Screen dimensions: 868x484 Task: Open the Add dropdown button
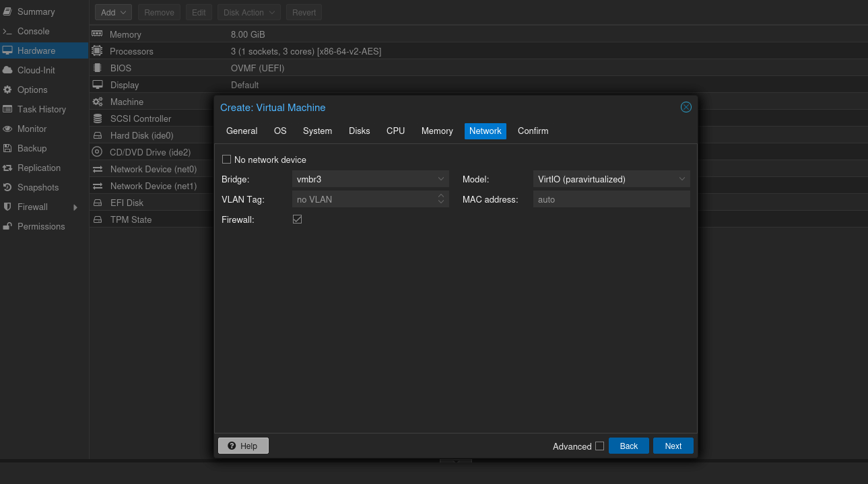point(113,12)
